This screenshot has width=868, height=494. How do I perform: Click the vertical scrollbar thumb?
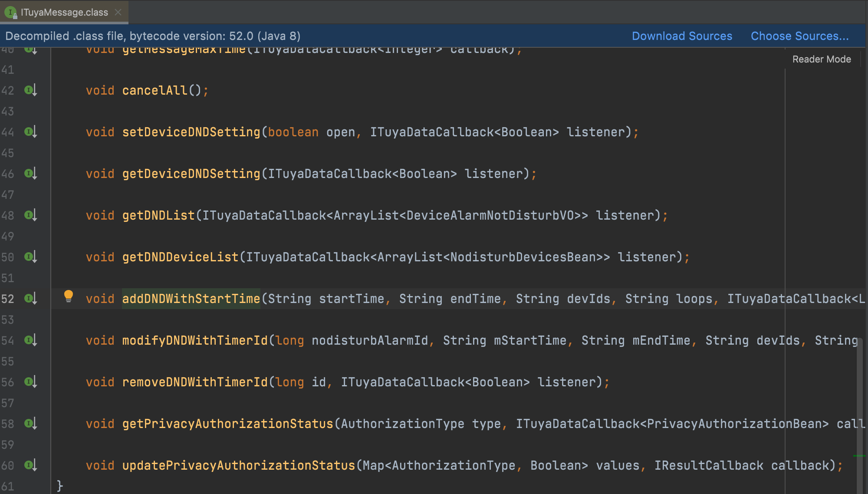click(859, 412)
